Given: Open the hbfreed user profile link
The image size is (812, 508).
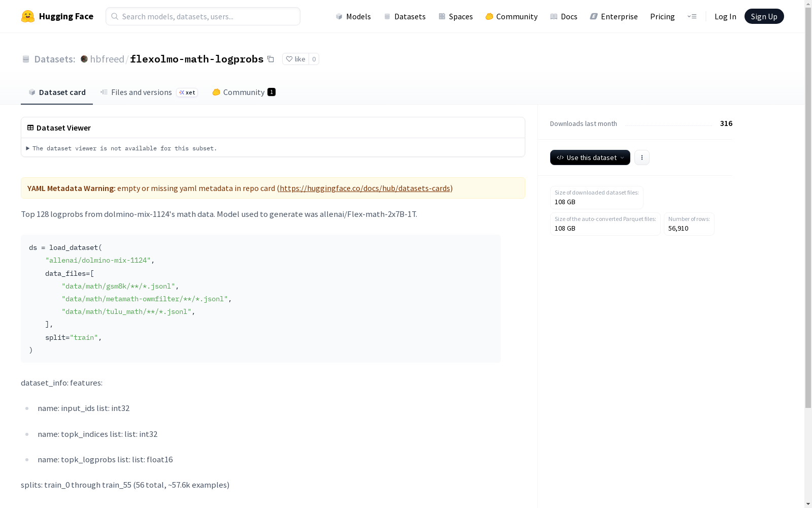Looking at the screenshot, I should [107, 59].
